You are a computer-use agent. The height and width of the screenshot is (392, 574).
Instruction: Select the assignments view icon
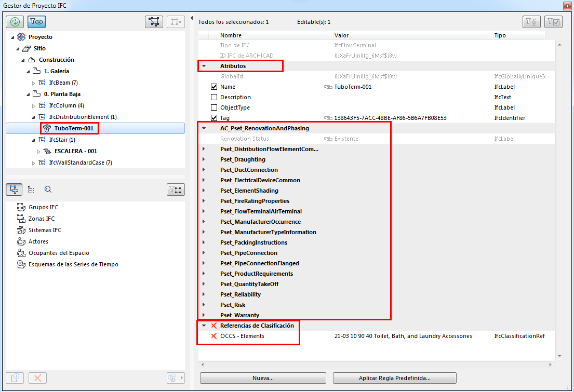[x=14, y=189]
